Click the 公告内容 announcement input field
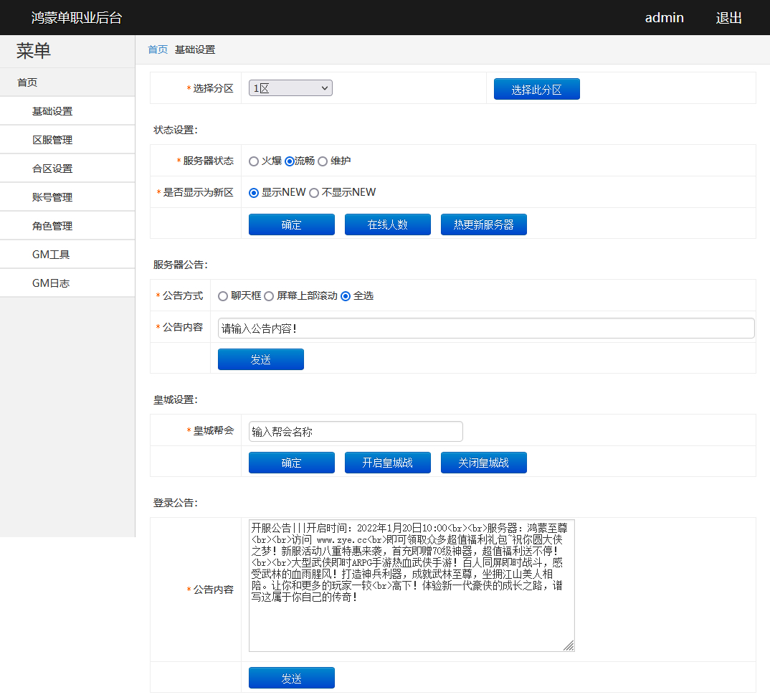770x700 pixels. tap(485, 328)
